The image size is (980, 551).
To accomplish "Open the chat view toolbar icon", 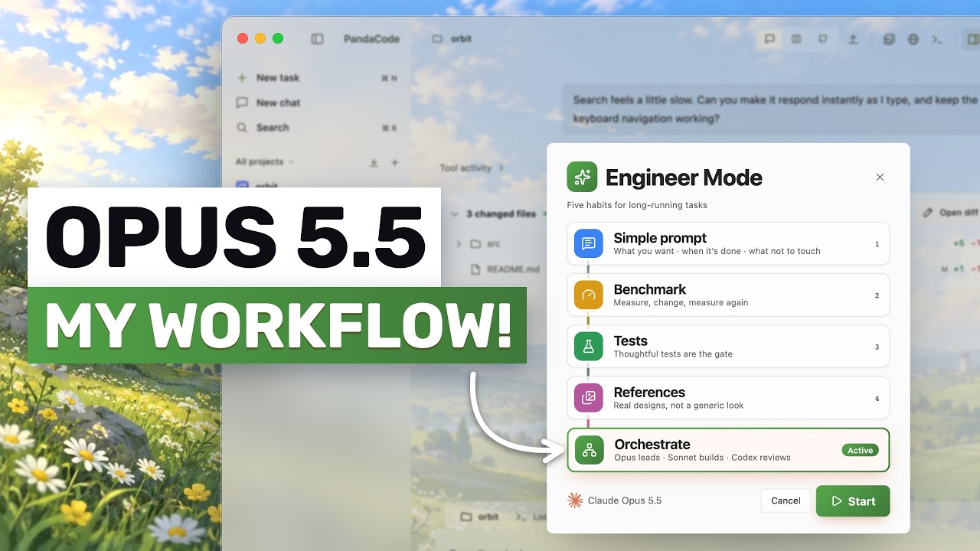I will (769, 39).
